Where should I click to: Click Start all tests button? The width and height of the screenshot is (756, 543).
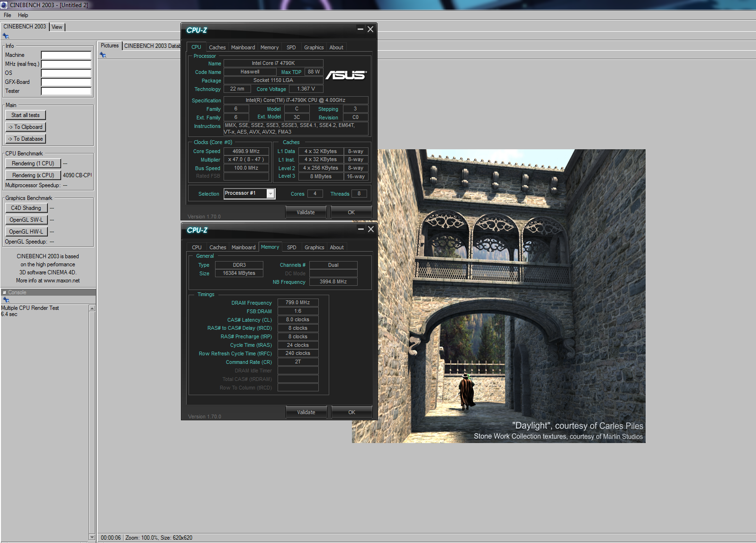tap(26, 115)
